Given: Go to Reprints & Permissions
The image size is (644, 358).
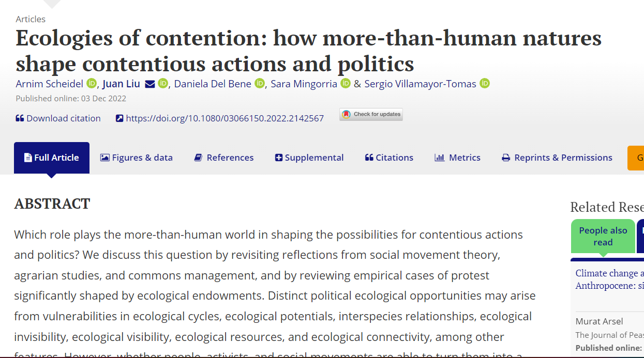Looking at the screenshot, I should 557,158.
